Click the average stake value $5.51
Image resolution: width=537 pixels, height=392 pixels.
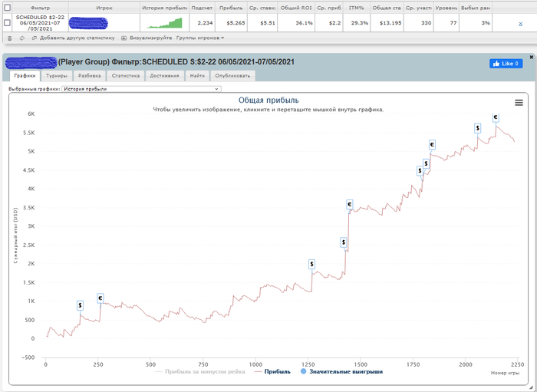coord(268,23)
